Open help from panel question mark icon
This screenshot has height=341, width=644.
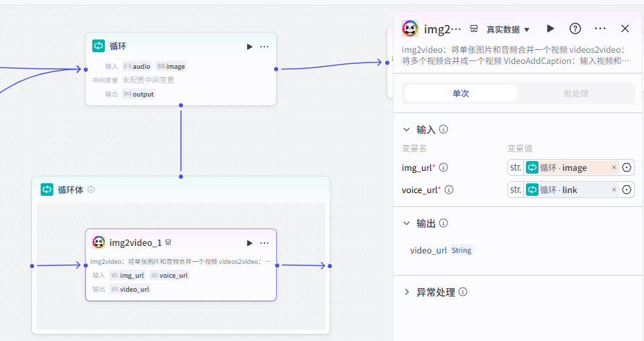575,28
